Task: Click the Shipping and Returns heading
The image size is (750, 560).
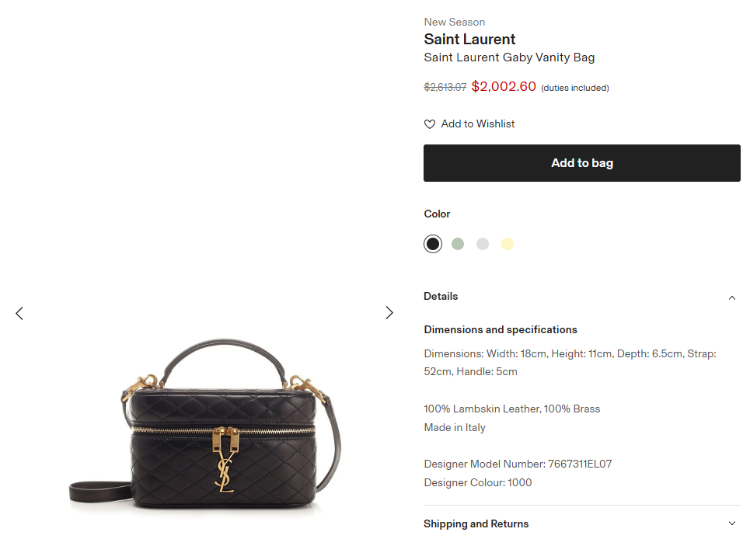Action: click(x=476, y=523)
